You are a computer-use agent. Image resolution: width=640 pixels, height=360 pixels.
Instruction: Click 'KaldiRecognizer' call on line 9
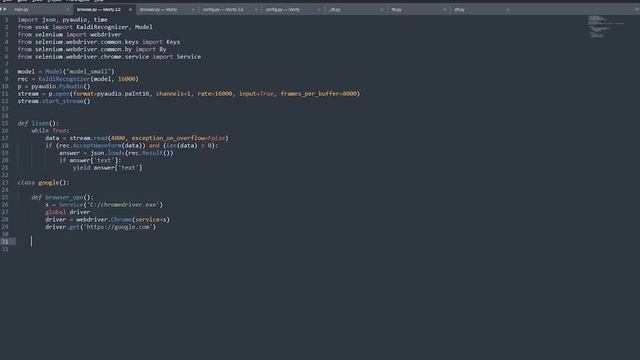64,79
